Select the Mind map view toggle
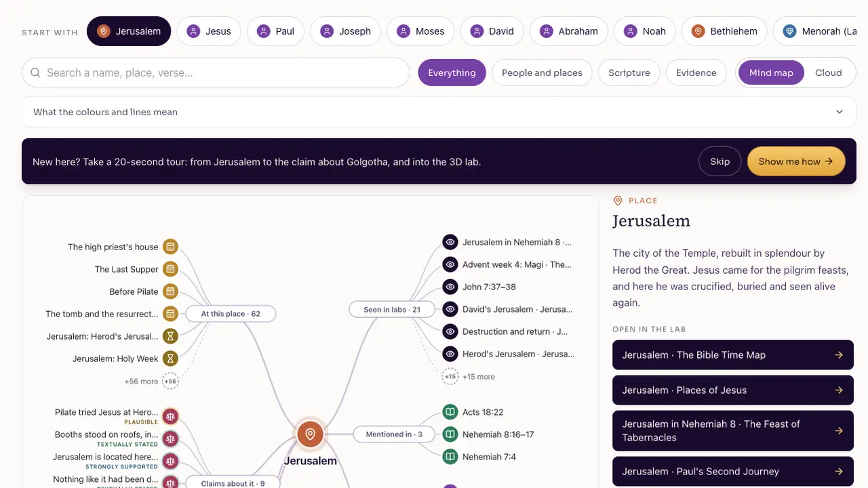This screenshot has height=488, width=868. [771, 73]
